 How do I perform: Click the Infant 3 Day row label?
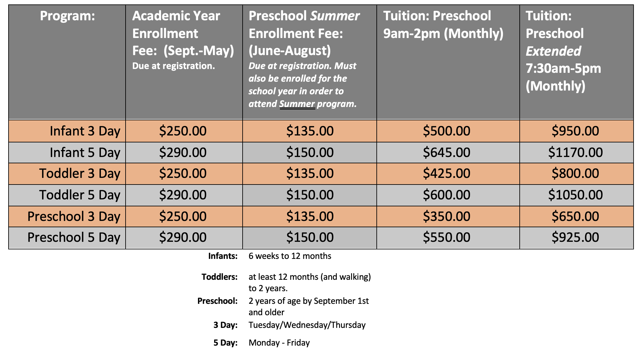pos(85,131)
